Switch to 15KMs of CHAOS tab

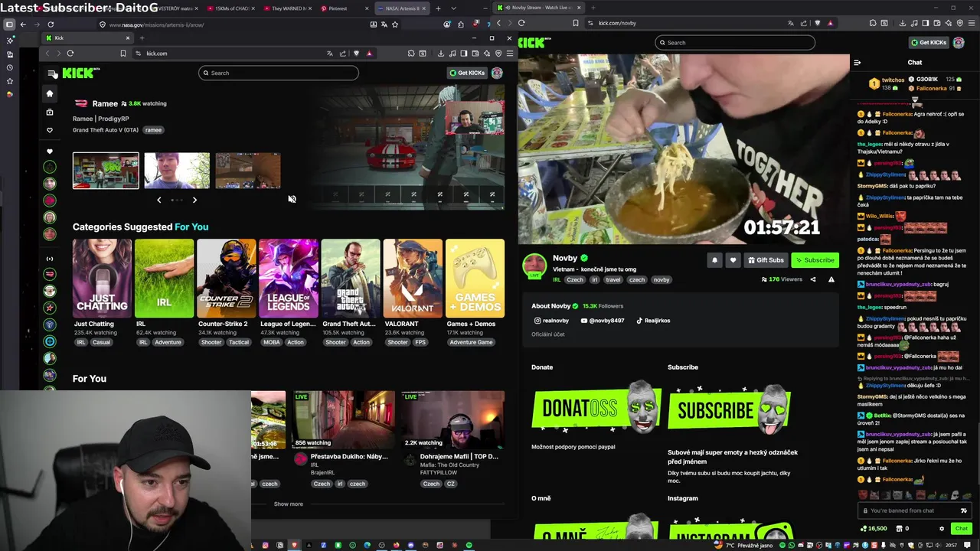click(230, 8)
